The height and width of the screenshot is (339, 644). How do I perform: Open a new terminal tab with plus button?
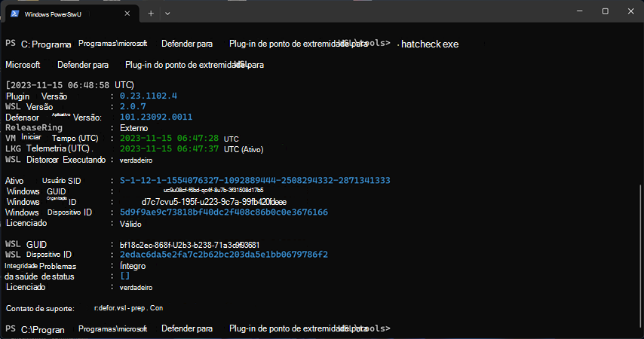click(x=151, y=14)
